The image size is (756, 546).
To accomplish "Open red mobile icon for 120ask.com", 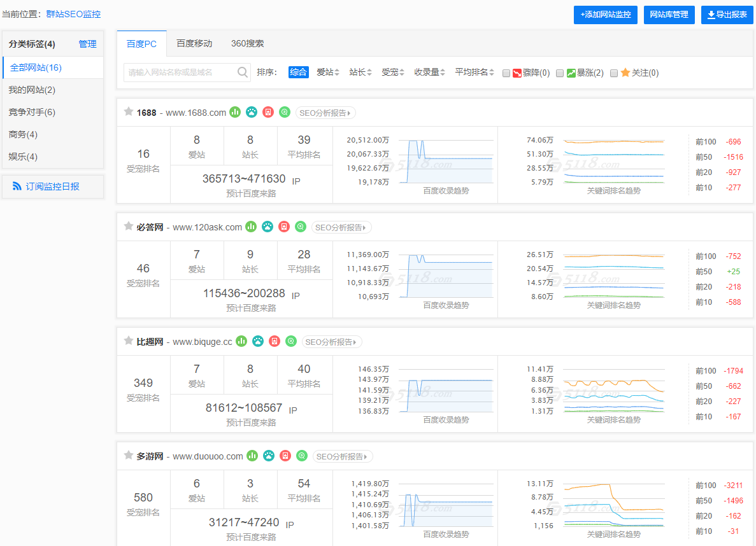I will 284,226.
